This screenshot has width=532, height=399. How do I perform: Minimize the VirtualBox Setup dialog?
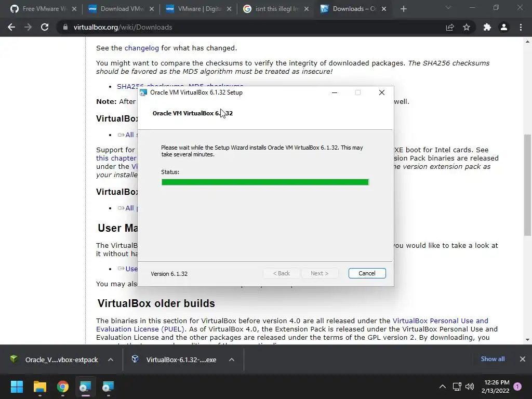335,92
